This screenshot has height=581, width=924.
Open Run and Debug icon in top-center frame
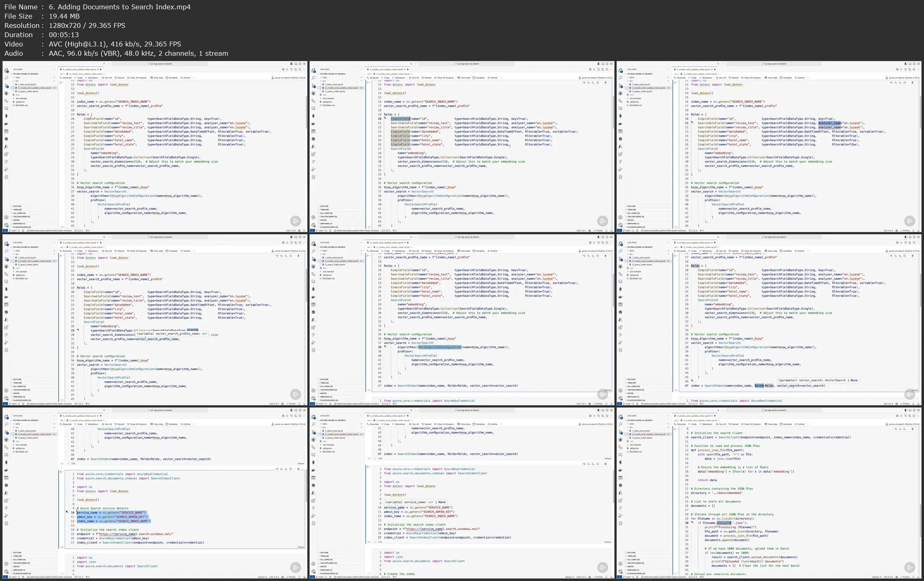(314, 169)
